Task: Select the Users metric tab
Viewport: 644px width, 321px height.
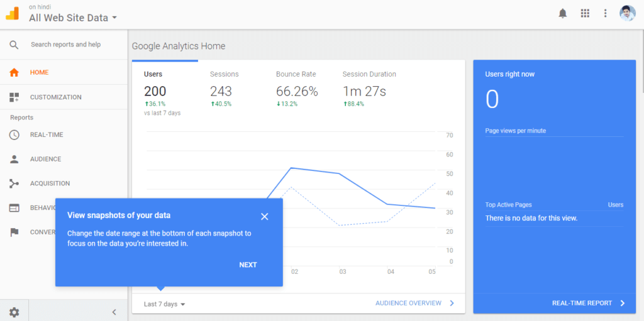Action: tap(165, 88)
